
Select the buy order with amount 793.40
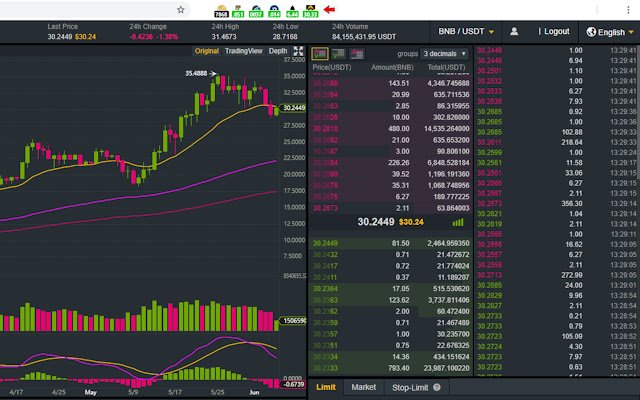(391, 368)
